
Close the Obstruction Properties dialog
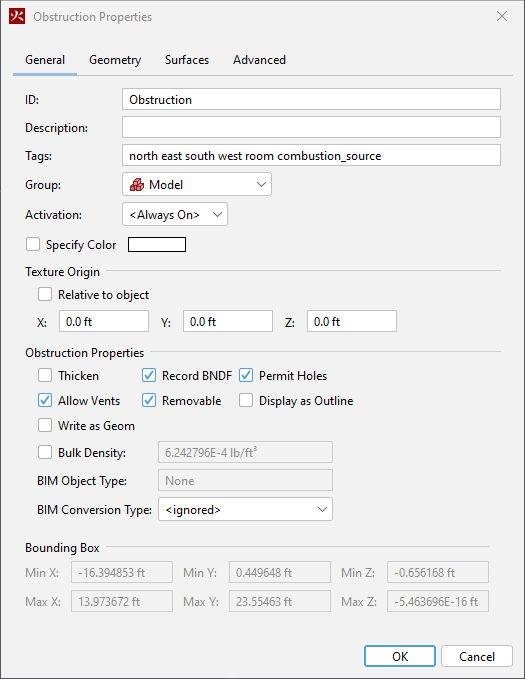tap(502, 16)
